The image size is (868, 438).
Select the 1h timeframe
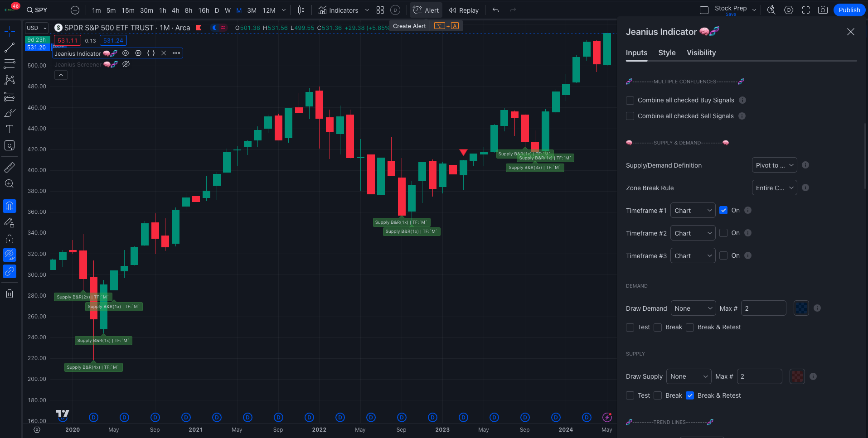coord(163,10)
